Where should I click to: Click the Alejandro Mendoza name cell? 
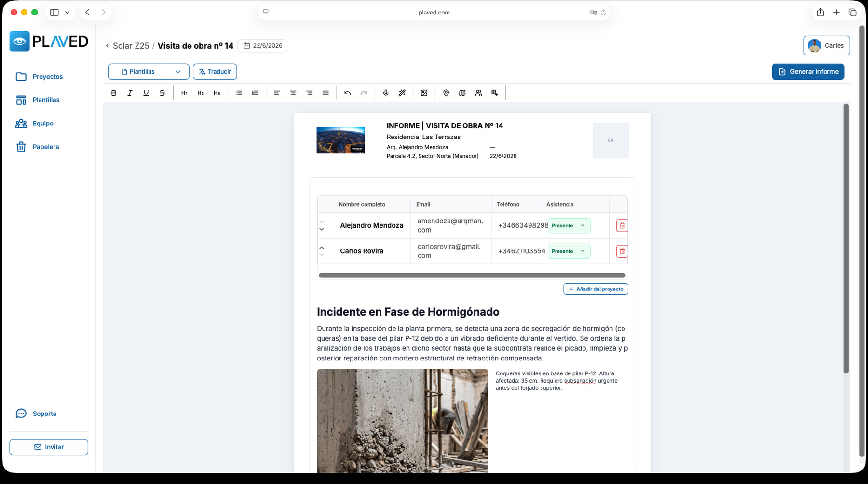[371, 225]
